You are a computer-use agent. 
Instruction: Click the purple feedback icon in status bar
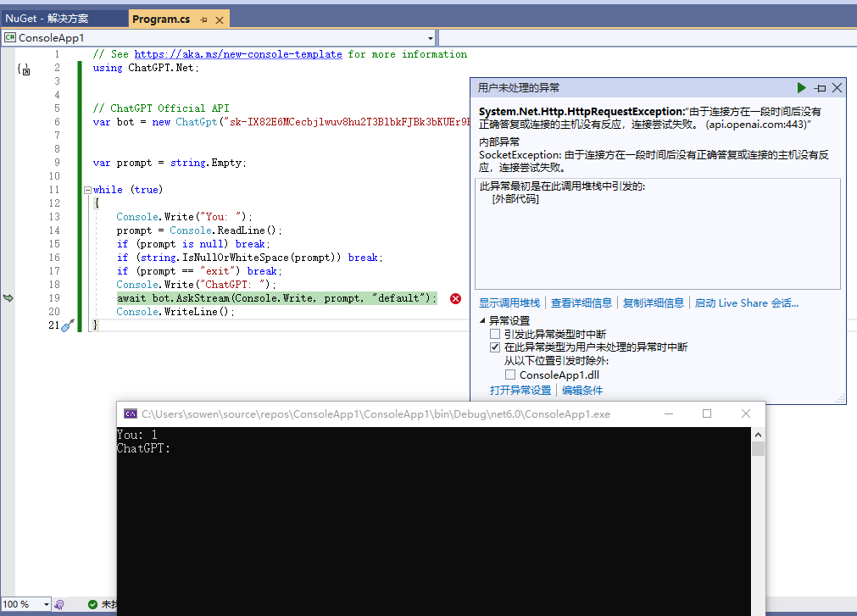point(58,603)
